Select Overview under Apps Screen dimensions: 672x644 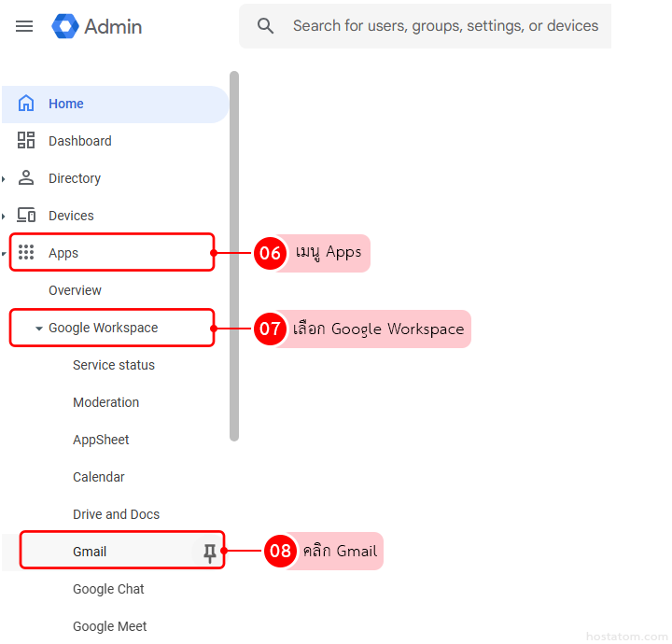point(75,290)
